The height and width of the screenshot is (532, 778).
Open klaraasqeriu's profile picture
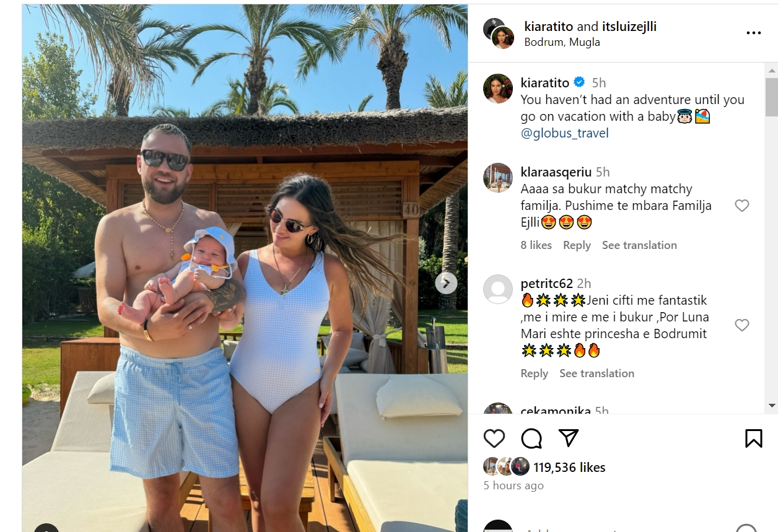coord(498,178)
